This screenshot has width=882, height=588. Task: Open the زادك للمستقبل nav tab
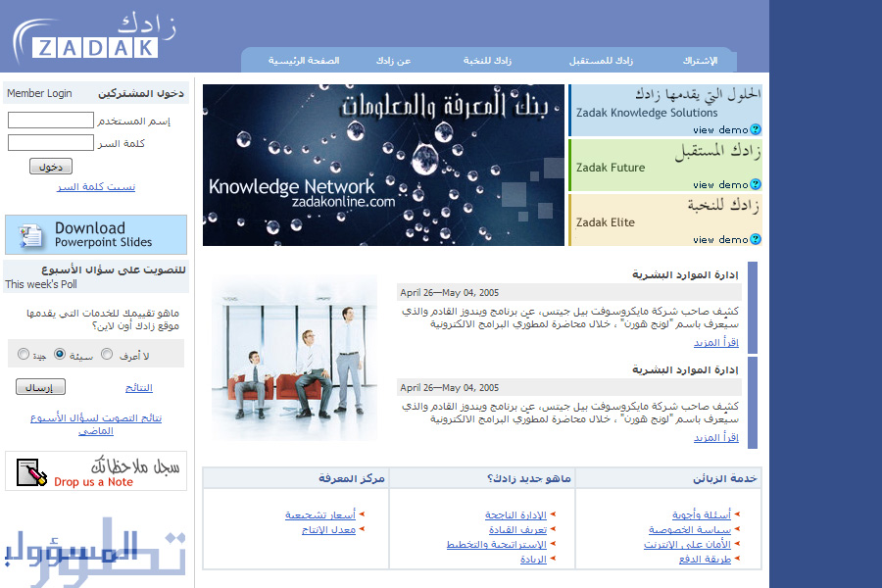coord(601,60)
